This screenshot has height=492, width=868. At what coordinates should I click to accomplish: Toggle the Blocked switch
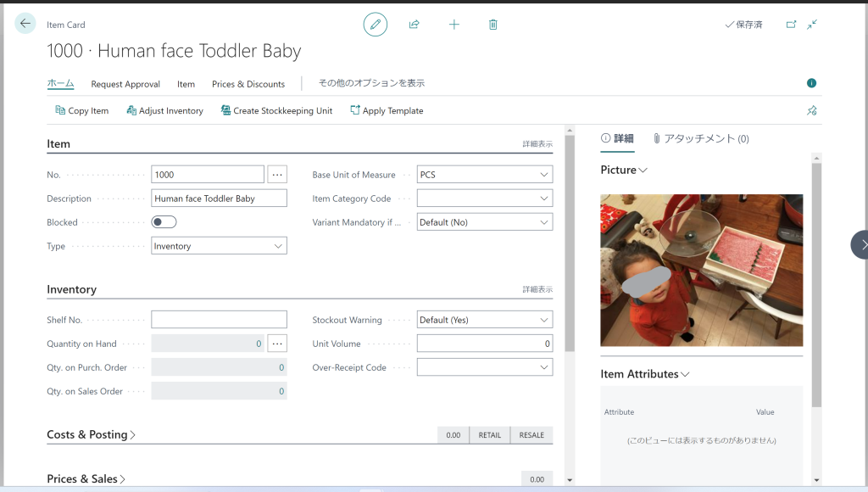pos(164,222)
